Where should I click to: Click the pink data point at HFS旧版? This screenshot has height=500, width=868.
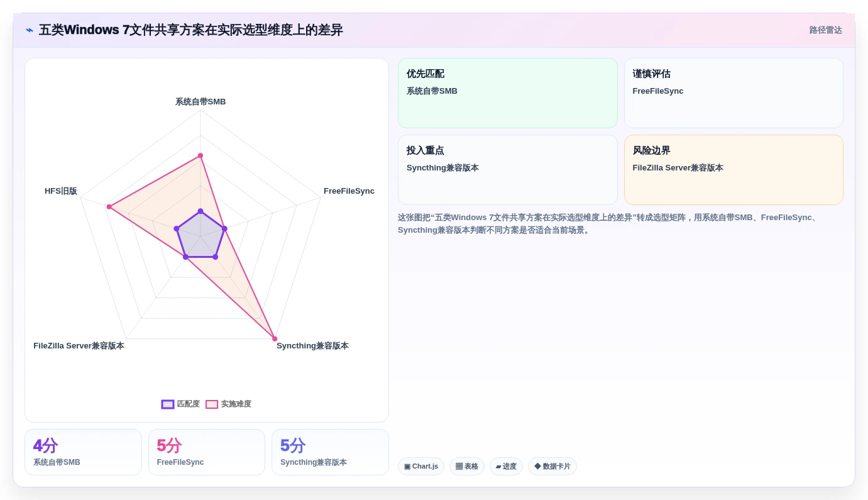109,206
